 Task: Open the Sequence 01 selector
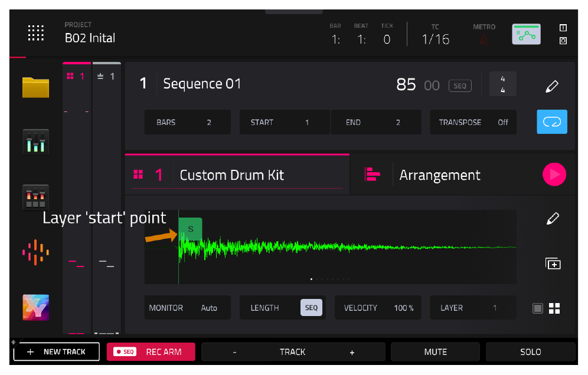pyautogui.click(x=202, y=84)
